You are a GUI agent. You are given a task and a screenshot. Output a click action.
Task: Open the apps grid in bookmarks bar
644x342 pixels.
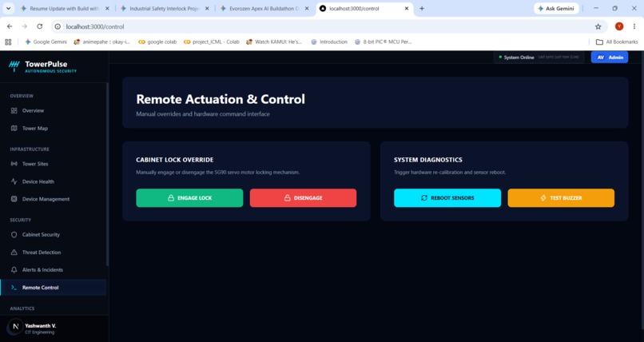coord(8,42)
